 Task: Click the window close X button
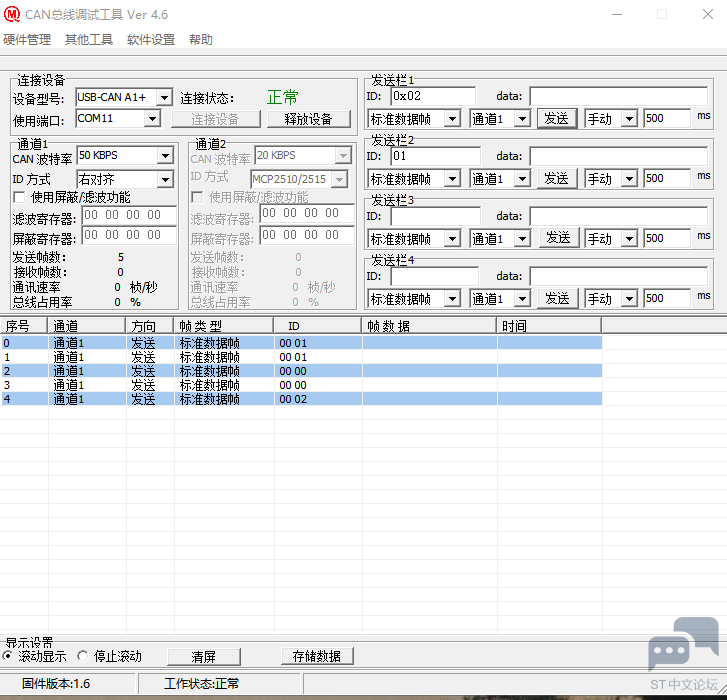tap(708, 14)
